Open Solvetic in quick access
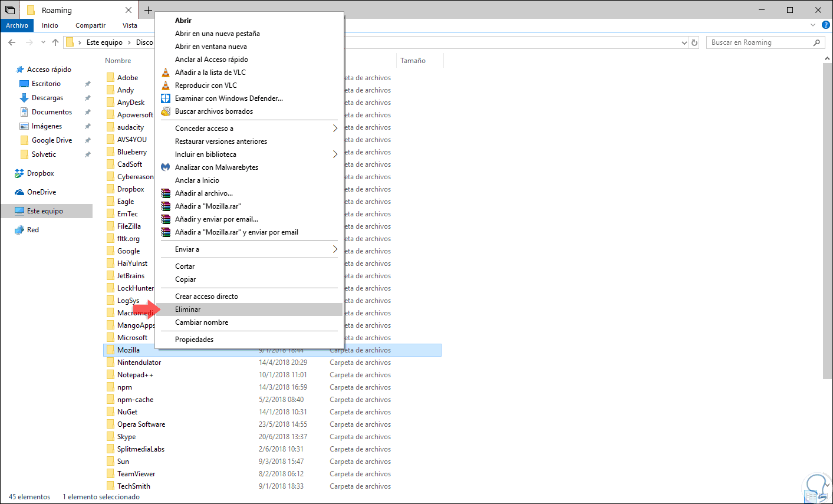The height and width of the screenshot is (504, 833). 44,154
